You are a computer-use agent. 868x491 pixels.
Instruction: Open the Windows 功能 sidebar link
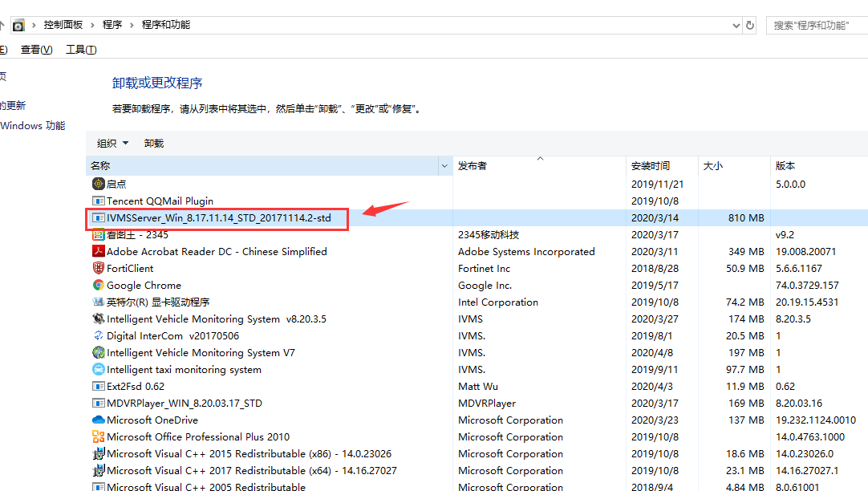pyautogui.click(x=33, y=126)
